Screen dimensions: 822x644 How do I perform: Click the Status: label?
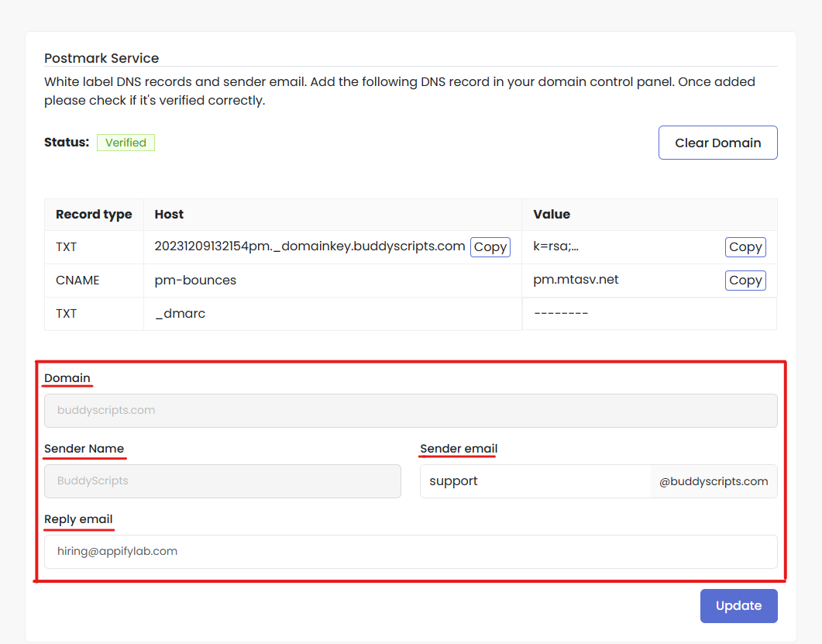coord(67,142)
